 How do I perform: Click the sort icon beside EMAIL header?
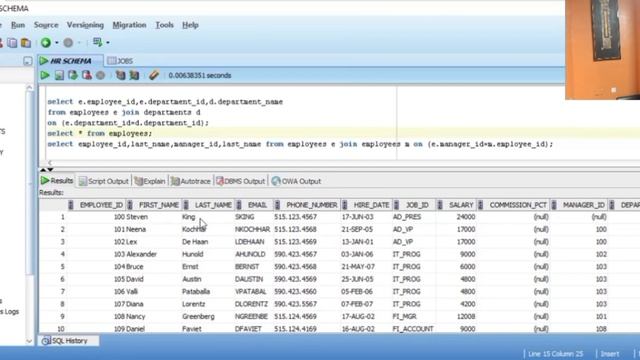pos(239,205)
